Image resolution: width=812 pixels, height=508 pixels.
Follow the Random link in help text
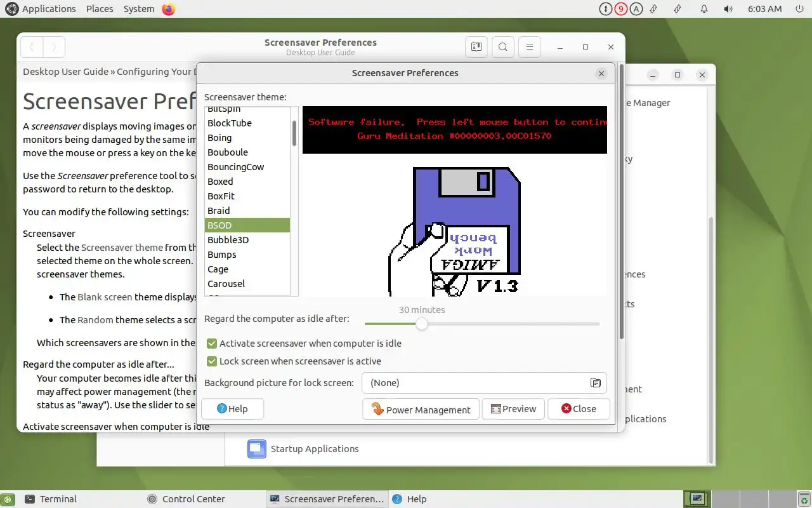coord(95,320)
